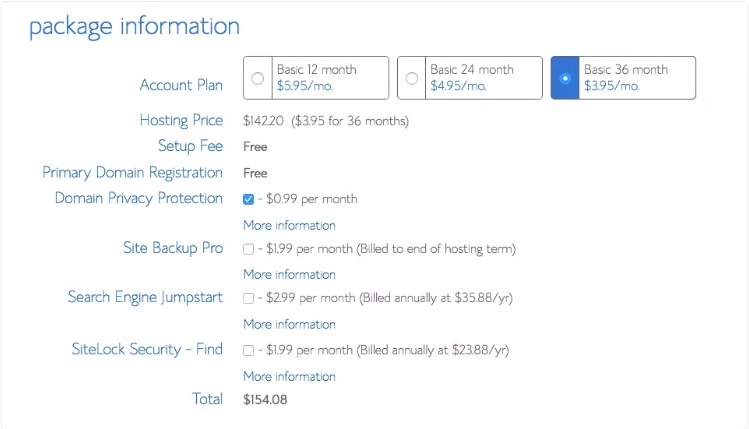
Task: Click the package information heading
Action: coord(134,27)
